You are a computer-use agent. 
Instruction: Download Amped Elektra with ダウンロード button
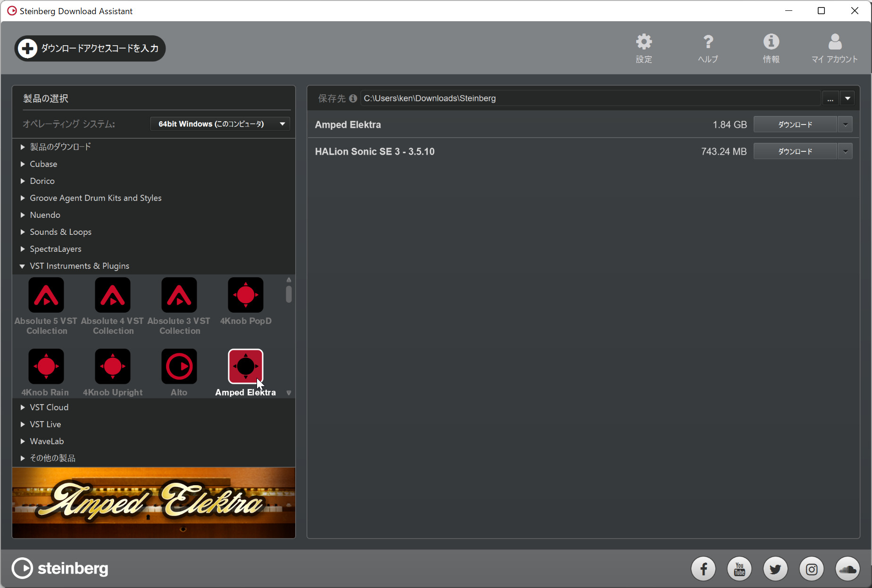coord(795,124)
